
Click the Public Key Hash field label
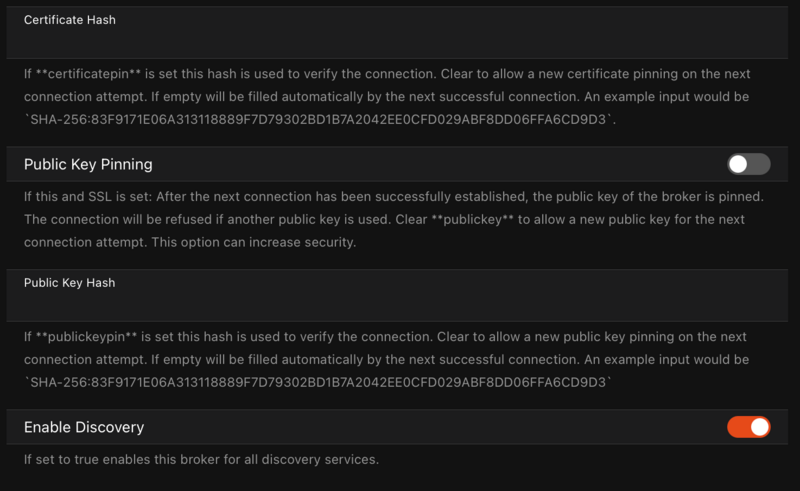pyautogui.click(x=70, y=283)
